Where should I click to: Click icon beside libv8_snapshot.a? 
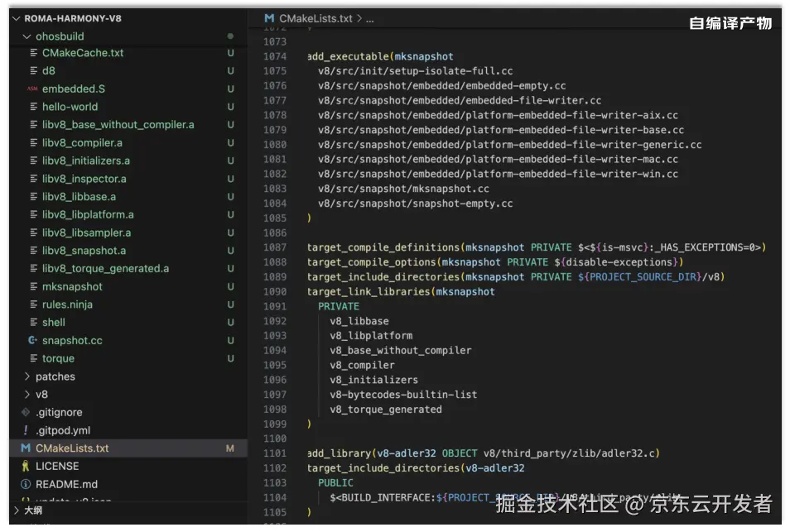pos(34,251)
